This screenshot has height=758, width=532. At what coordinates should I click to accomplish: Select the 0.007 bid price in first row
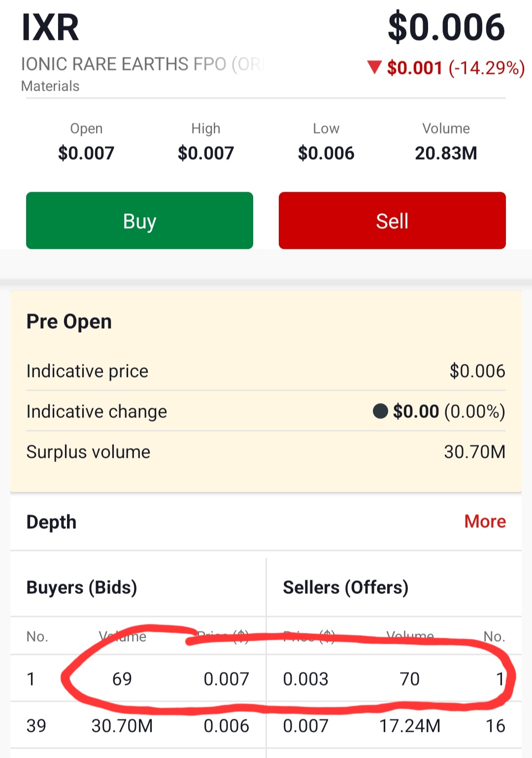coord(226,679)
